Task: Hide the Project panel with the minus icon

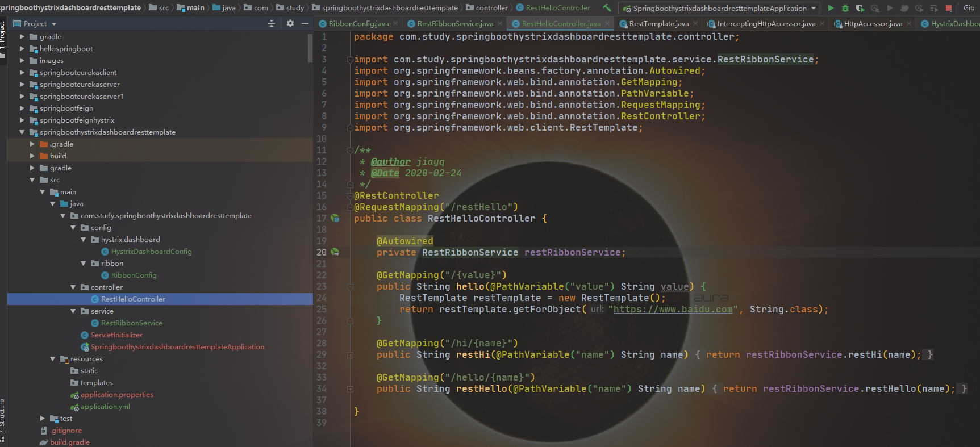Action: click(305, 23)
